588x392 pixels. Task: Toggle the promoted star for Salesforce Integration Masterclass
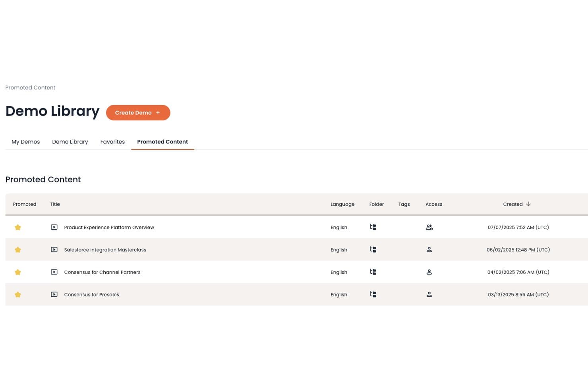pyautogui.click(x=18, y=250)
